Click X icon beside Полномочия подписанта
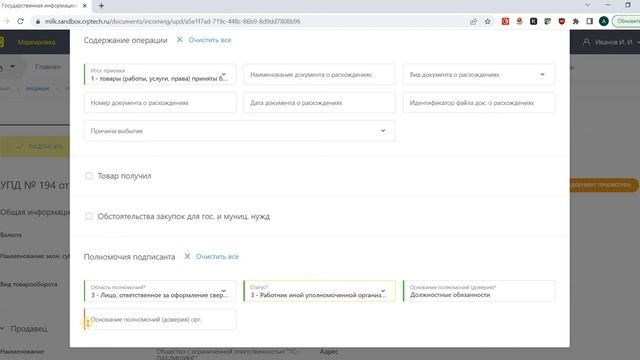 tap(187, 256)
